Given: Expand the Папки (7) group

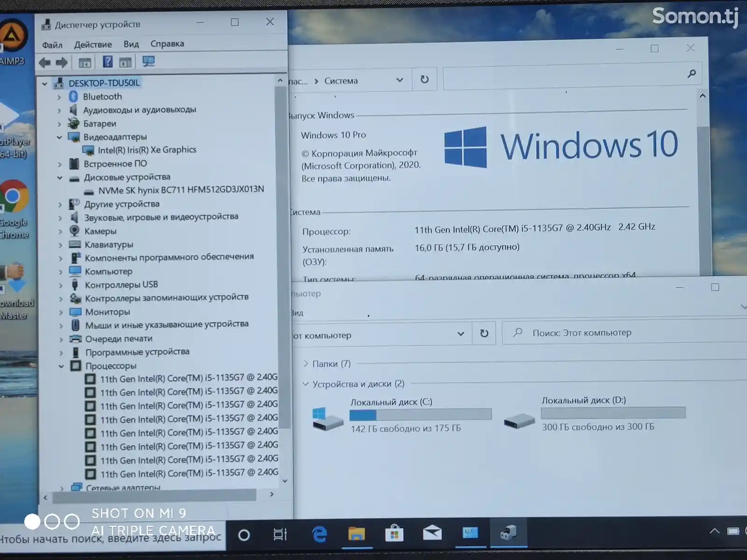Looking at the screenshot, I should pos(306,364).
